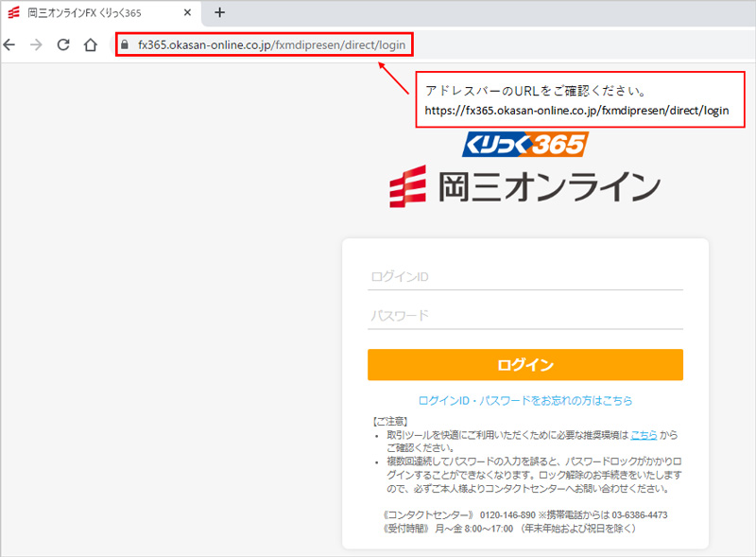756x557 pixels.
Task: Close the 岡三オンラインFX tab
Action: (x=187, y=13)
